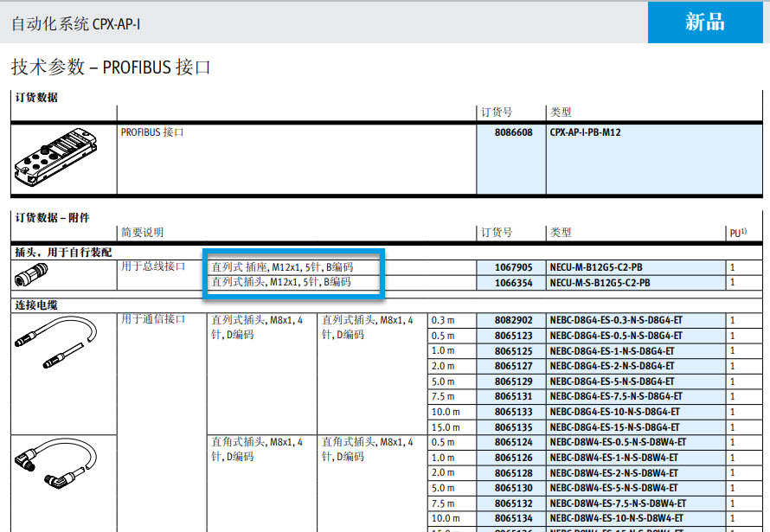Select order number 8065134
The width and height of the screenshot is (770, 532).
(x=513, y=518)
